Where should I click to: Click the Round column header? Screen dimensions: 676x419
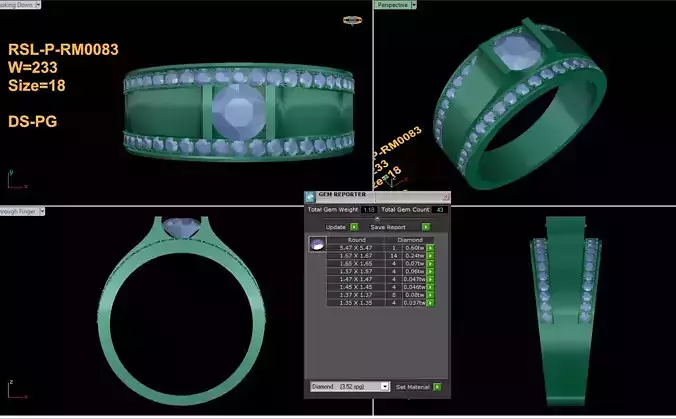(x=356, y=240)
